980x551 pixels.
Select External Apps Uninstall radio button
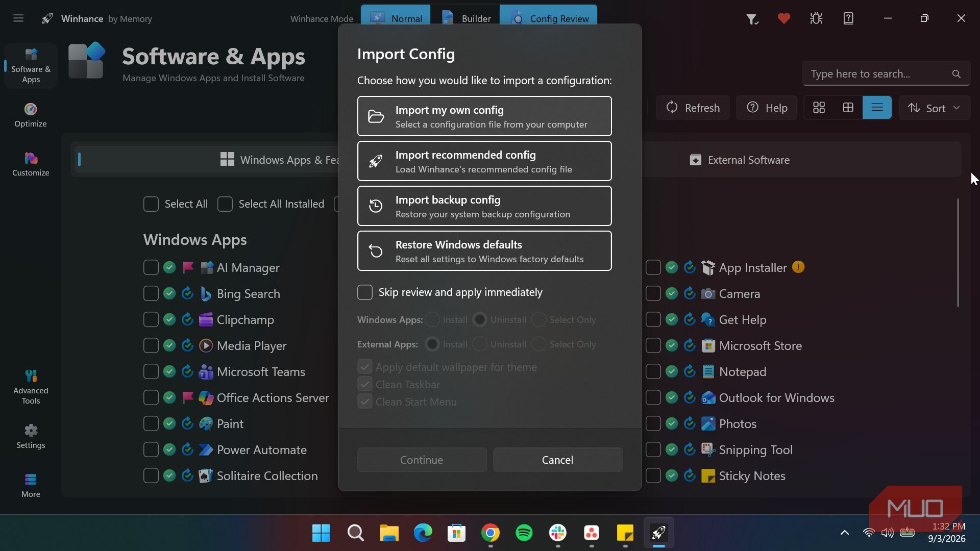(480, 344)
